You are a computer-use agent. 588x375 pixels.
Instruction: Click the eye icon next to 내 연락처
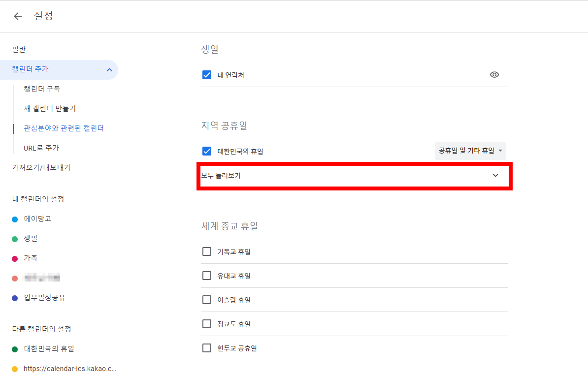[x=494, y=74]
